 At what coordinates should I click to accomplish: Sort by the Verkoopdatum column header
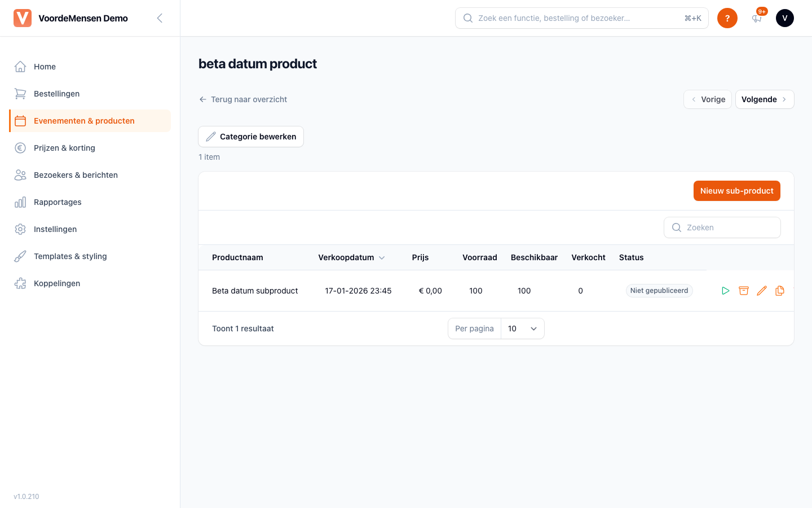(x=351, y=257)
